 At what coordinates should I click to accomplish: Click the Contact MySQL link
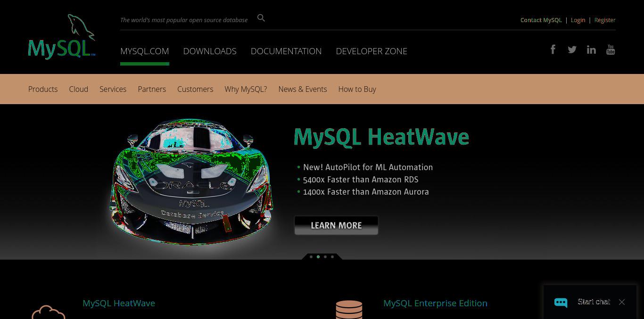(x=541, y=20)
